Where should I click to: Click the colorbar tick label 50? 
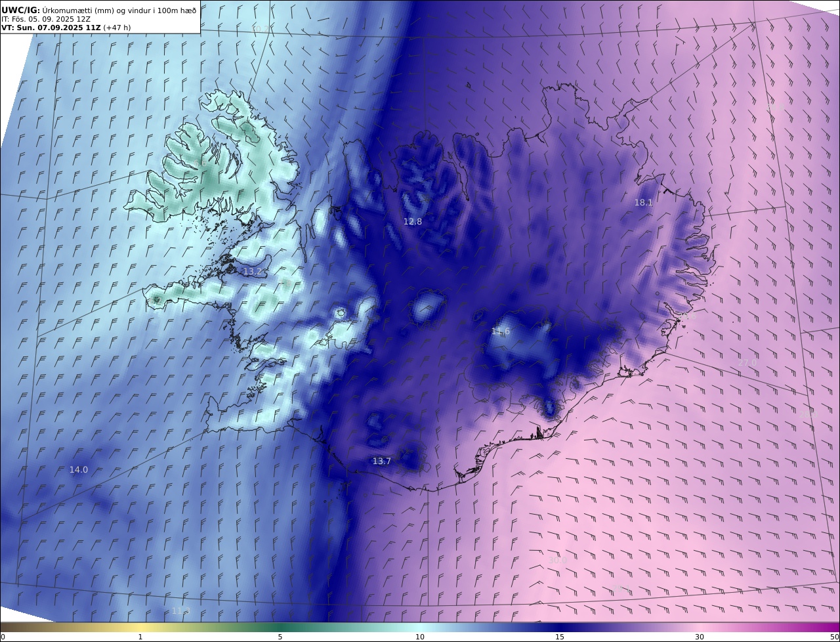834,637
